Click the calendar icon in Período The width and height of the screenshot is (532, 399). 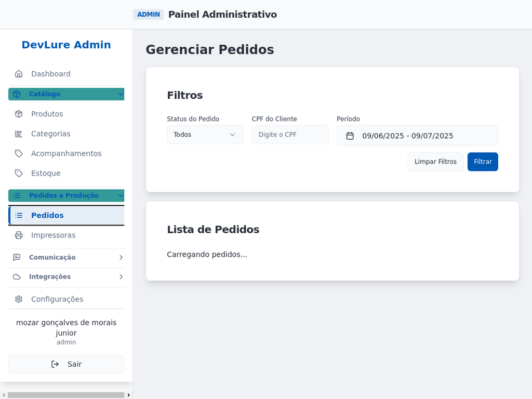pyautogui.click(x=350, y=136)
